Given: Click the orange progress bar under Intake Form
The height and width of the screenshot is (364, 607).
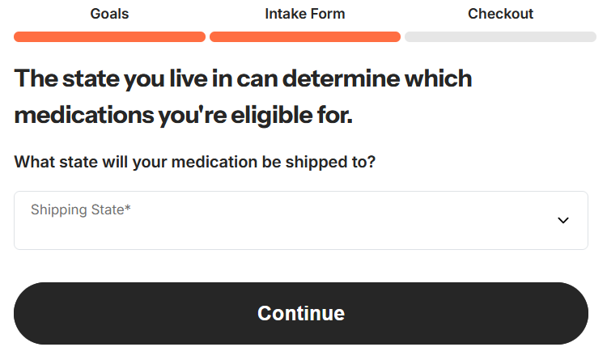Looking at the screenshot, I should [x=304, y=36].
